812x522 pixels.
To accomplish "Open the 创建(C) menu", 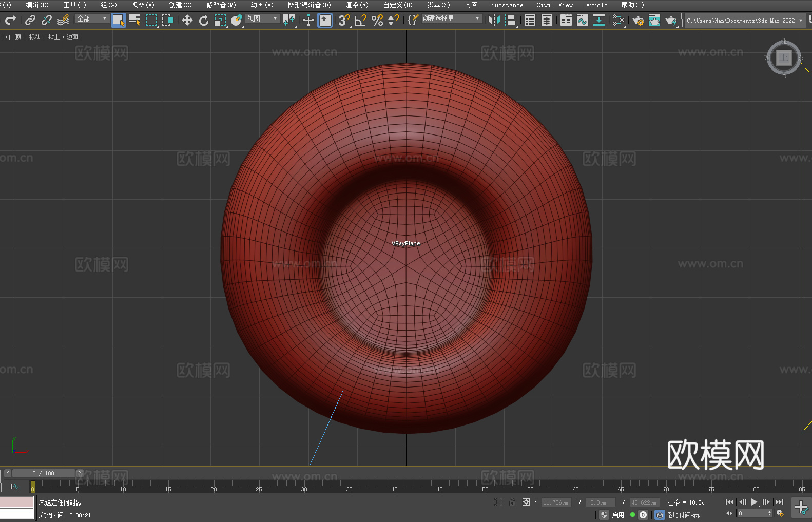I will [180, 5].
